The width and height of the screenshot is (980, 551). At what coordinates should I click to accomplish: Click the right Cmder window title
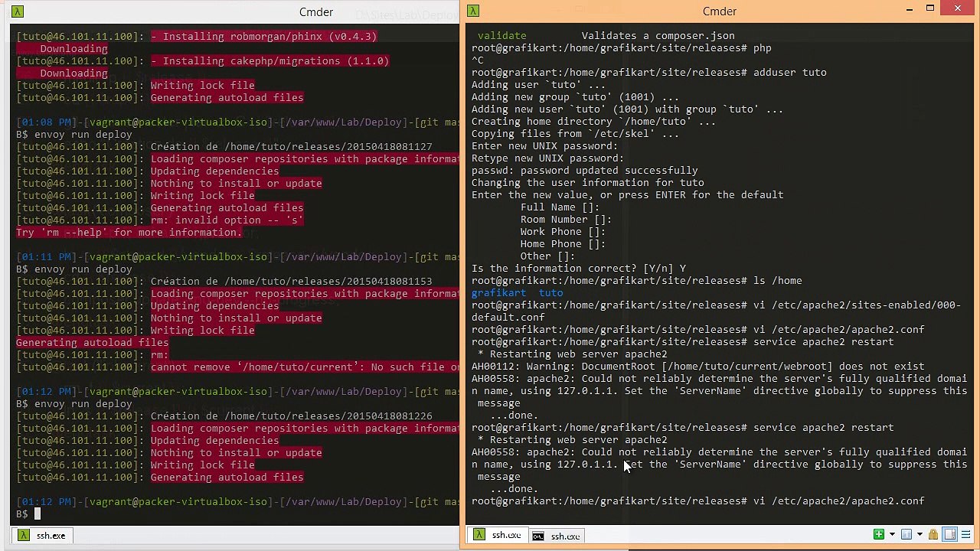pyautogui.click(x=720, y=11)
